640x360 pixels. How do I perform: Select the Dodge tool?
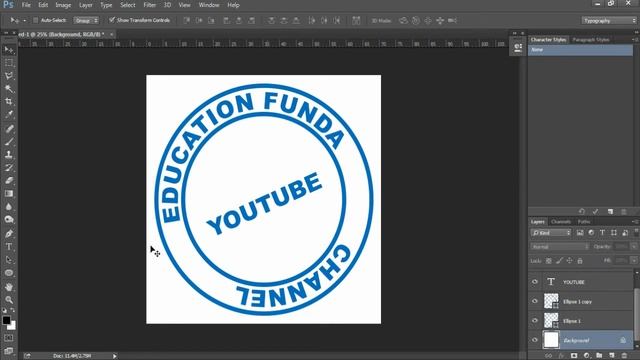pyautogui.click(x=9, y=220)
